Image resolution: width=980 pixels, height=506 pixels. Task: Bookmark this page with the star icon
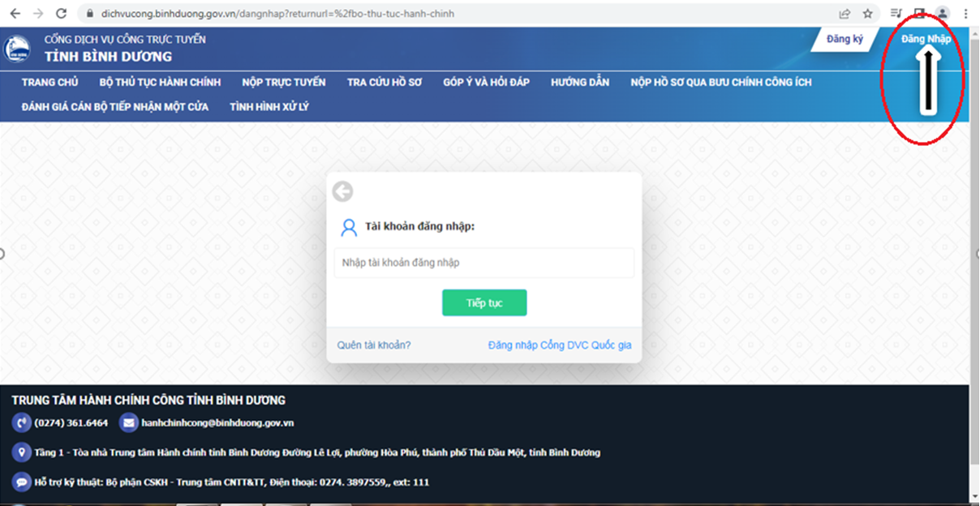[x=867, y=14]
